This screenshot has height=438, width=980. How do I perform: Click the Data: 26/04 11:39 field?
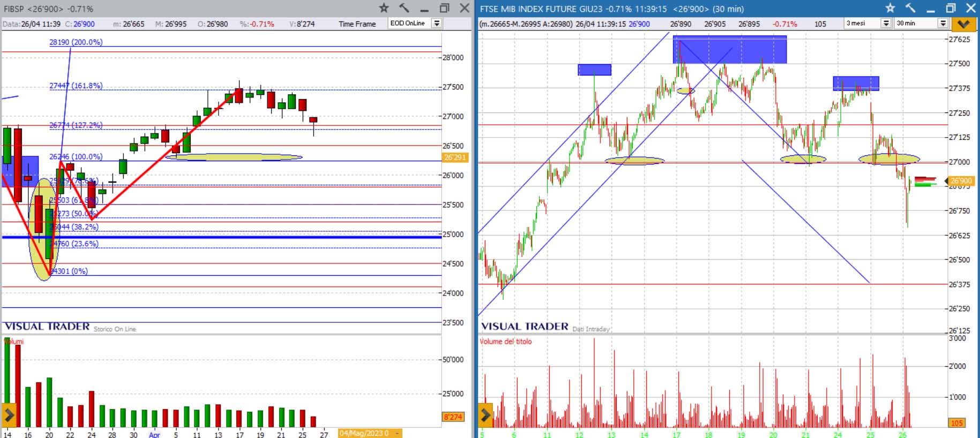[x=32, y=24]
